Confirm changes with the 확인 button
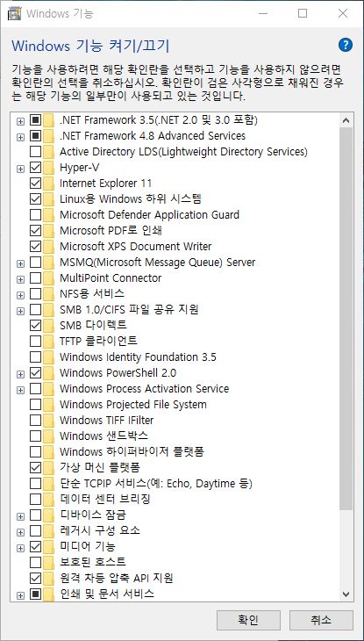The height and width of the screenshot is (641, 364). pyautogui.click(x=248, y=620)
